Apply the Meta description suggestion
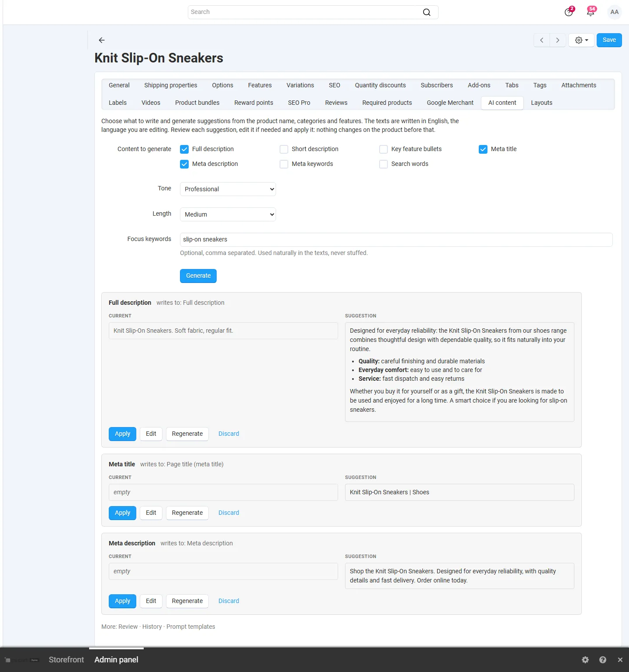The height and width of the screenshot is (672, 629). coord(122,601)
